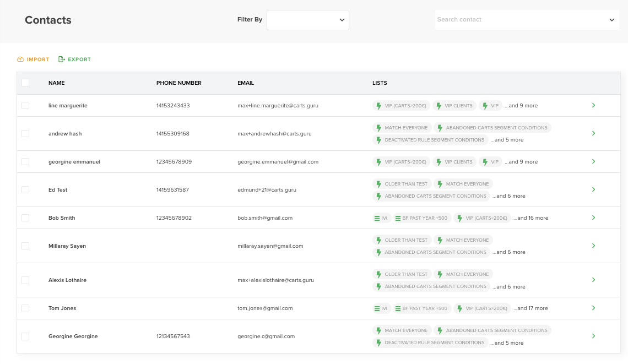Open Millaray Sayen row chevron

[593, 246]
